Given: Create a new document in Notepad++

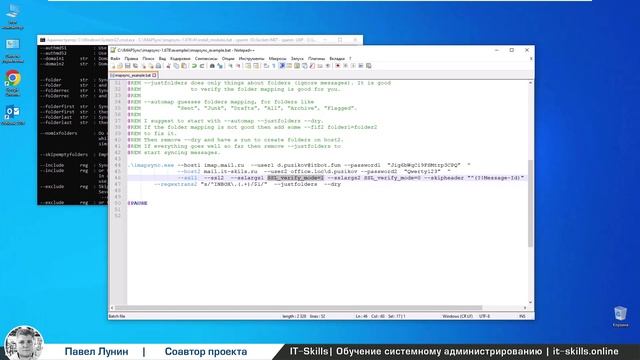Looking at the screenshot, I should [113, 66].
